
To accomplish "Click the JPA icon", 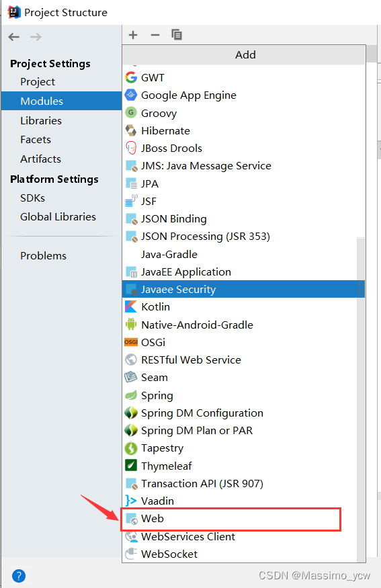I will tap(131, 183).
